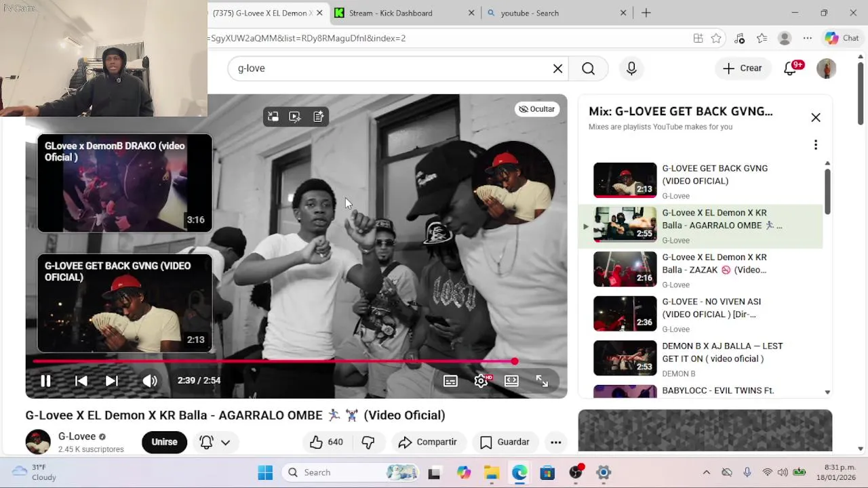Viewport: 868px width, 488px height.
Task: Save the video with Guardar
Action: tap(505, 442)
